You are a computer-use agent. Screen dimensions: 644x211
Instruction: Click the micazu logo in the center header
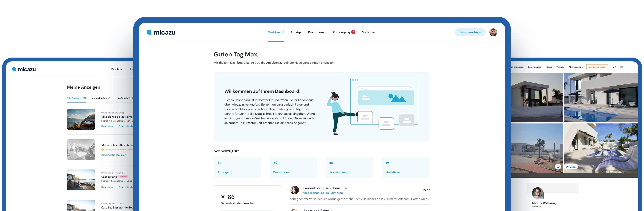pos(161,32)
